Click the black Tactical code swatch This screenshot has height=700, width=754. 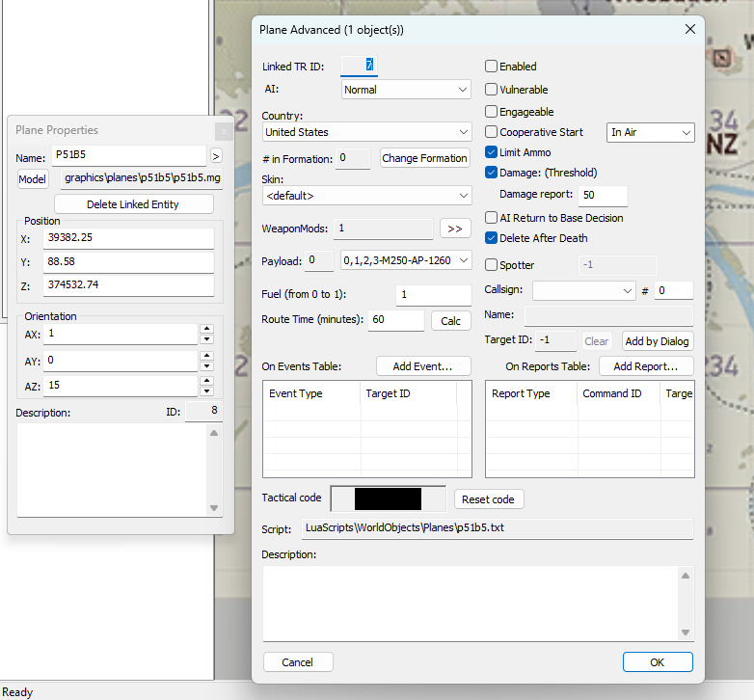click(388, 498)
